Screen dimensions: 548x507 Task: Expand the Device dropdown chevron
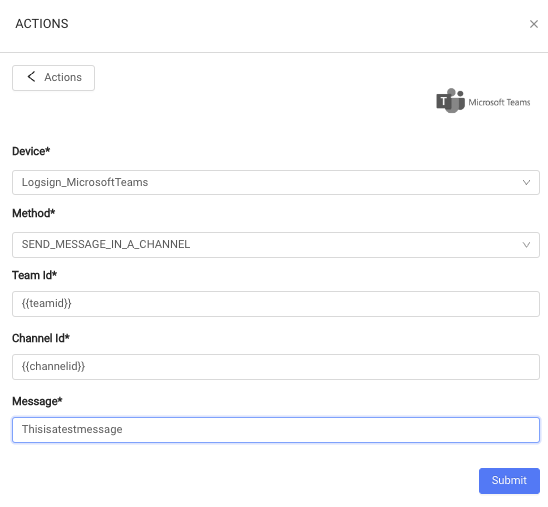click(526, 182)
